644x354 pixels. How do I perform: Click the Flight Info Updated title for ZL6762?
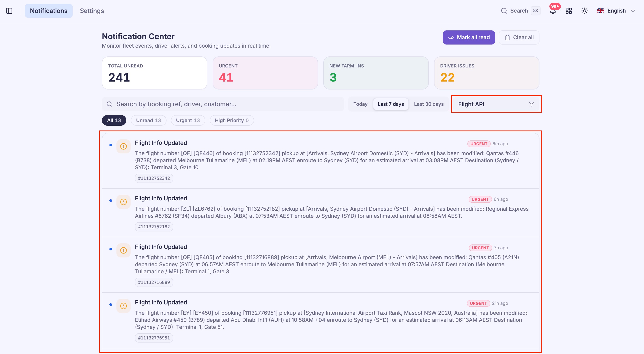click(x=161, y=198)
